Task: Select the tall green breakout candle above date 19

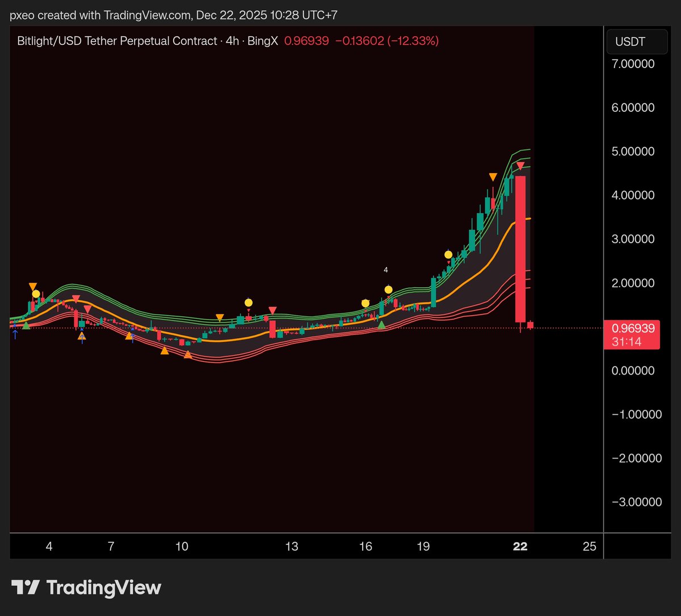Action: pos(434,292)
